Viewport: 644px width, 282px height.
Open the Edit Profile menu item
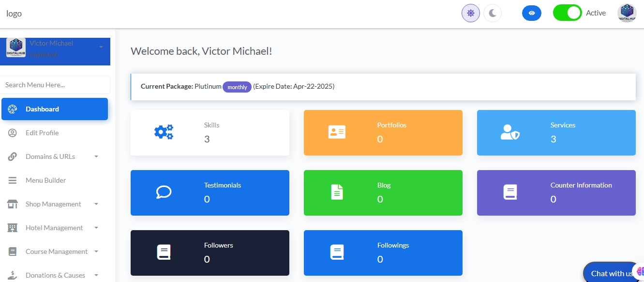tap(42, 133)
